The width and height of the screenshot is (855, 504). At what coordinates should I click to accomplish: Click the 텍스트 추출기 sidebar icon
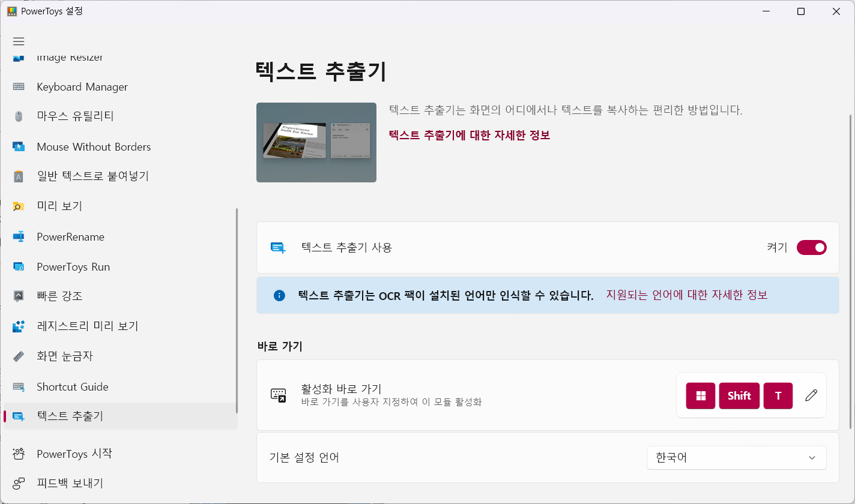pyautogui.click(x=19, y=416)
